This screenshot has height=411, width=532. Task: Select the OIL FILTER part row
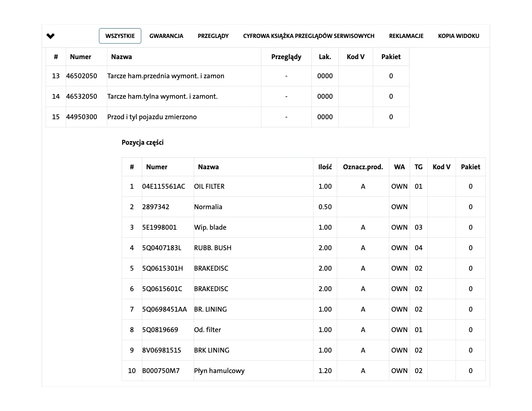coord(209,186)
